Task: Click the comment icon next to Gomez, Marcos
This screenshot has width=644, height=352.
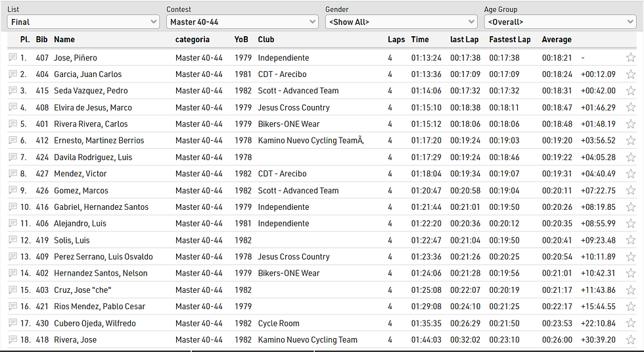Action: tap(12, 191)
